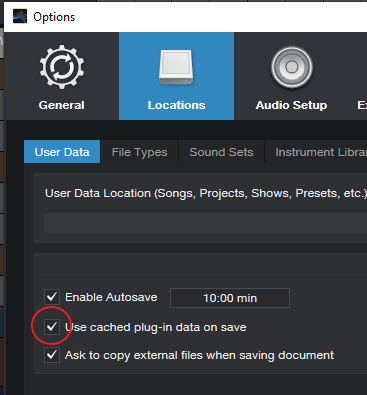Click the General label text
The image size is (367, 395).
[62, 105]
